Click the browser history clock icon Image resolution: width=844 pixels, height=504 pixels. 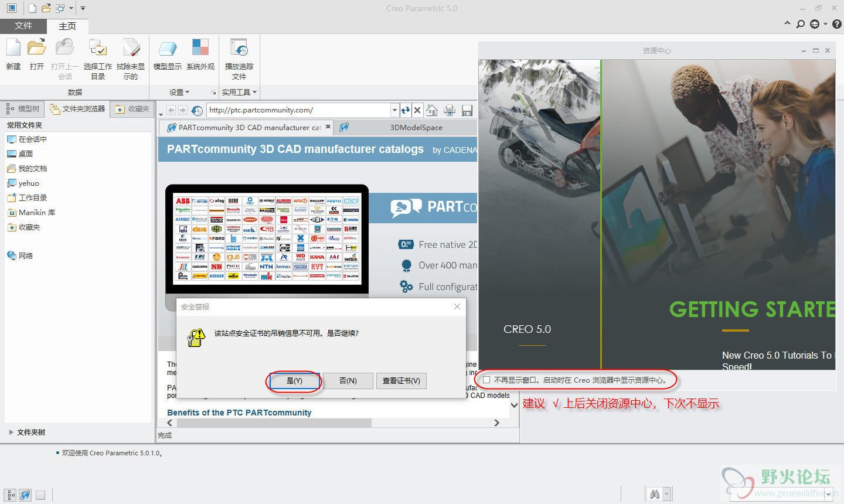197,110
